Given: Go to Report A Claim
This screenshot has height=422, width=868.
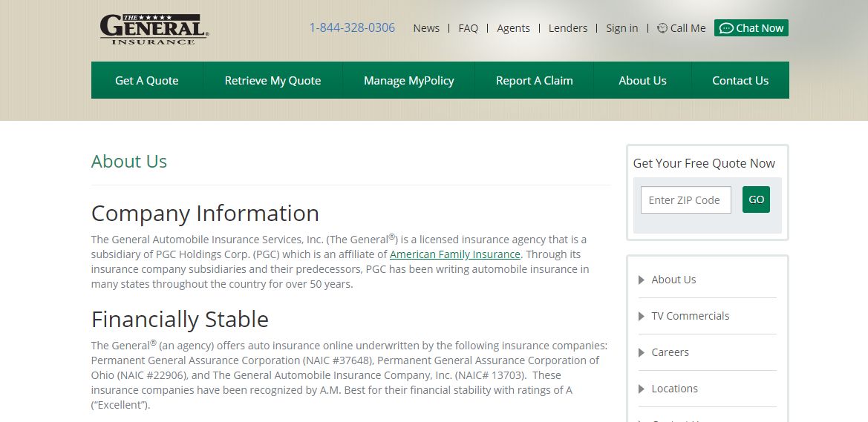Looking at the screenshot, I should pyautogui.click(x=534, y=80).
